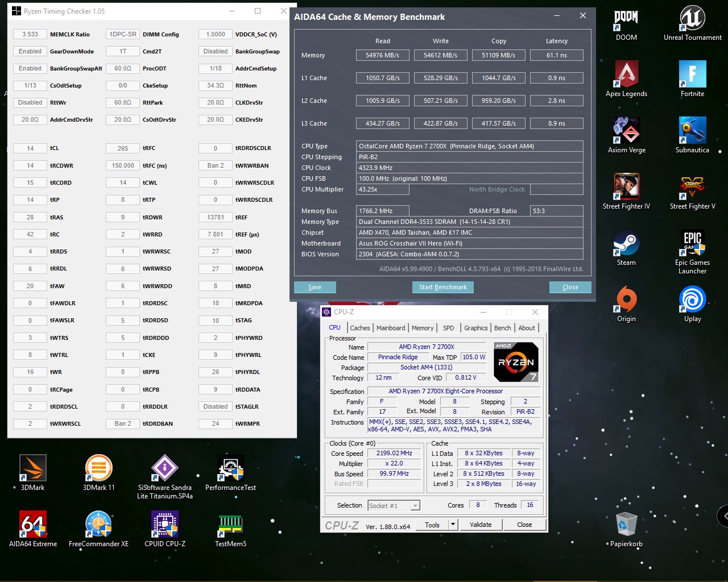Expand the Socket #1 selection dropdown
Viewport: 728px width, 582px height.
coord(415,505)
